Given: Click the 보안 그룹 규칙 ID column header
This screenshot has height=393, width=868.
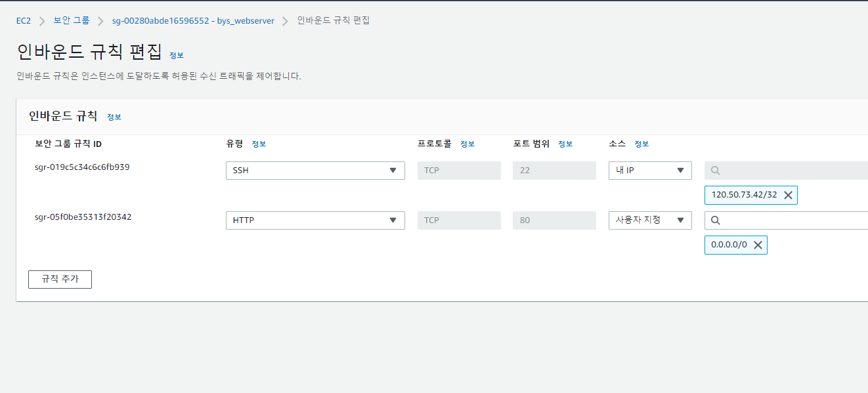Looking at the screenshot, I should tap(68, 144).
